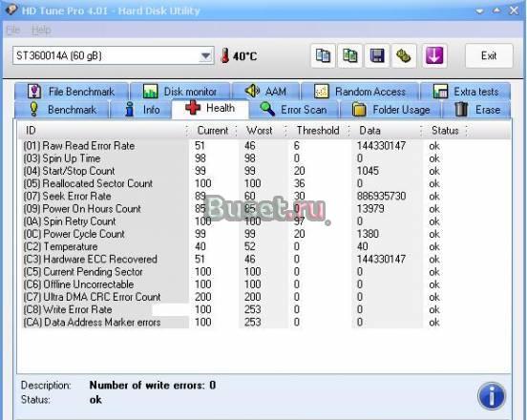The image size is (527, 420).
Task: Open the options tools icon
Action: tap(404, 55)
